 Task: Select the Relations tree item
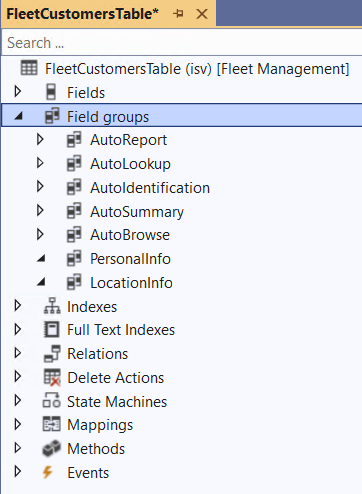click(98, 354)
